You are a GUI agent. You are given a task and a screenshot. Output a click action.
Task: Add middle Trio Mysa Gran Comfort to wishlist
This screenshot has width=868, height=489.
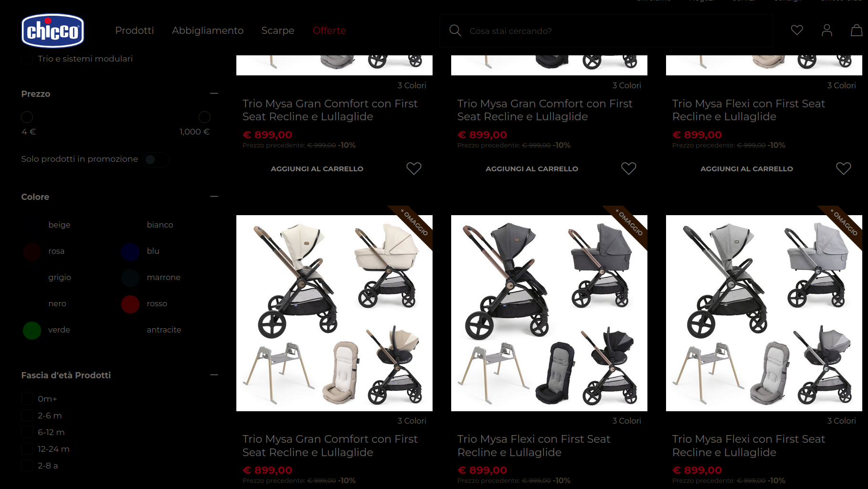tap(629, 168)
